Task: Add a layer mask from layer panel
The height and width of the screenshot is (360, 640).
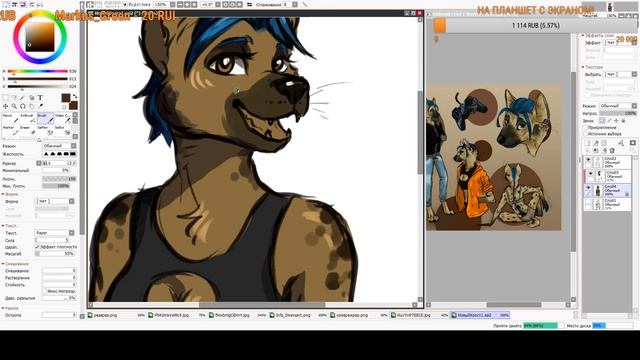Action: pyautogui.click(x=633, y=143)
